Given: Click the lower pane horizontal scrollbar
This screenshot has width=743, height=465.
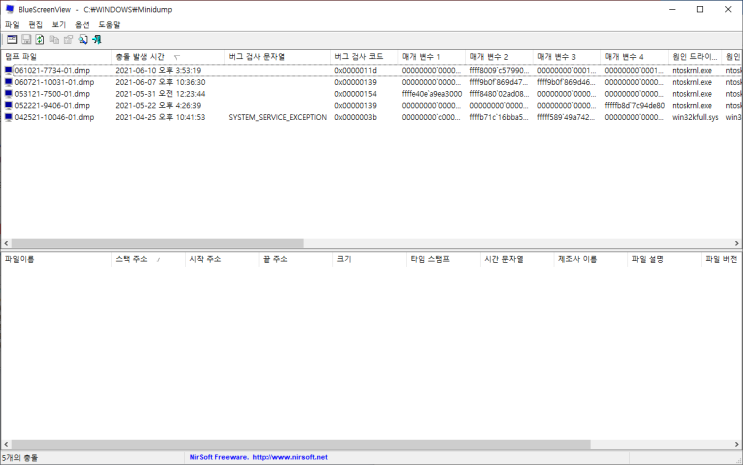Looking at the screenshot, I should coord(300,443).
